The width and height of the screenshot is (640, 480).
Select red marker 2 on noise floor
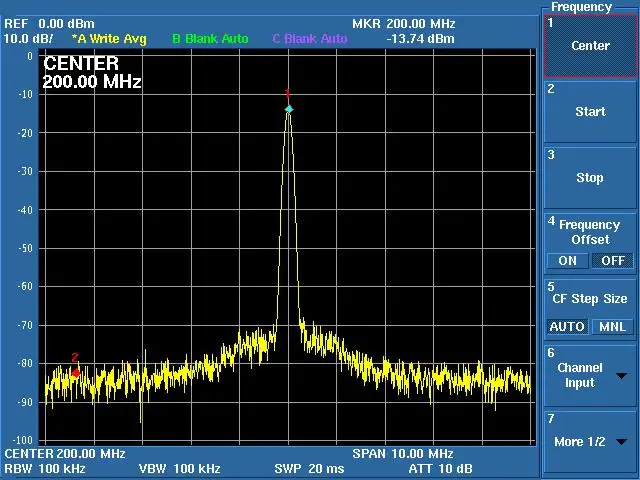(76, 373)
